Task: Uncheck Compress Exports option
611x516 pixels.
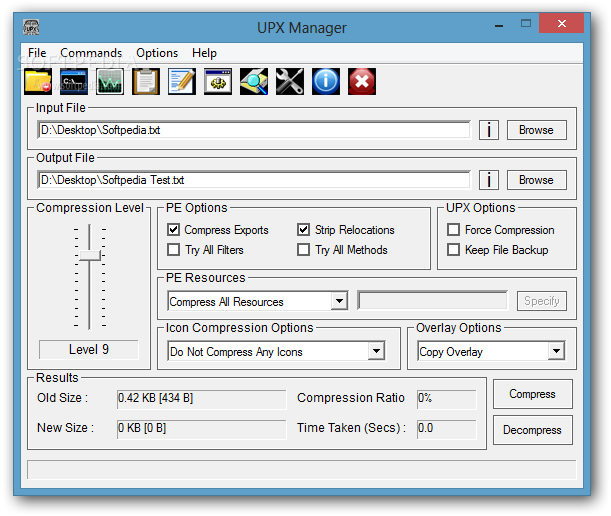Action: click(173, 230)
